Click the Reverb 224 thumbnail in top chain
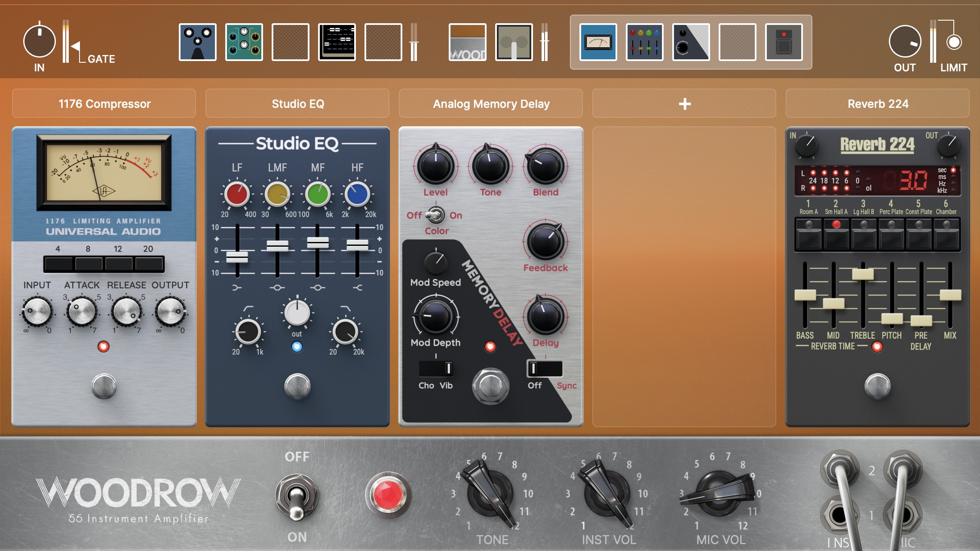The image size is (980, 551). (784, 42)
